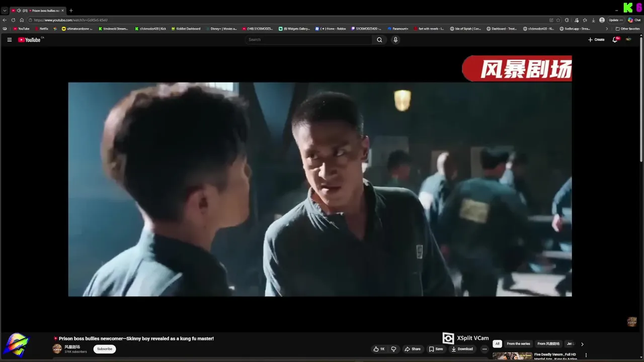Dislike the video with thumbs down
Viewport: 644px width, 362px height.
(x=393, y=349)
